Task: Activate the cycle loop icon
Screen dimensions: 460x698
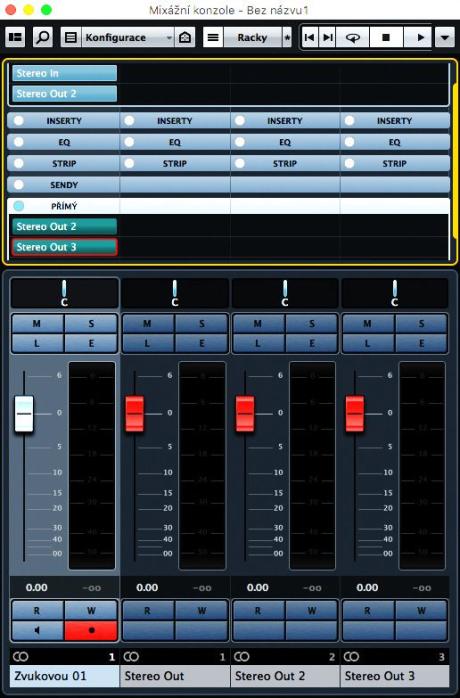Action: click(353, 37)
